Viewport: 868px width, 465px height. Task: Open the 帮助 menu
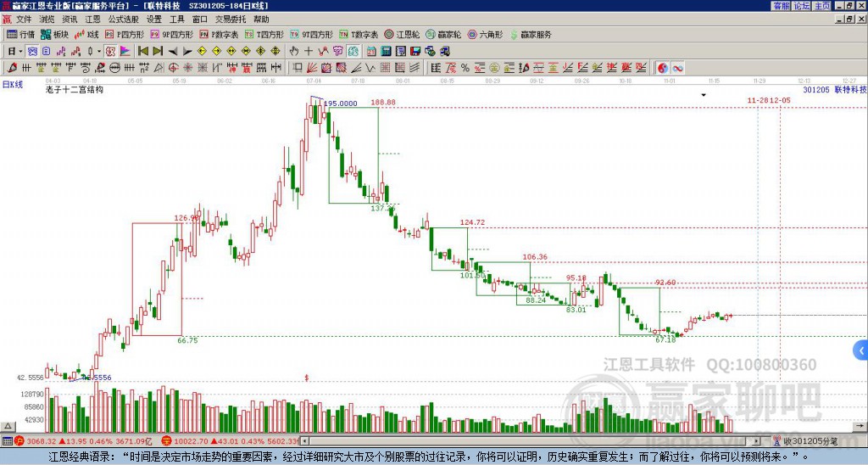click(x=261, y=20)
